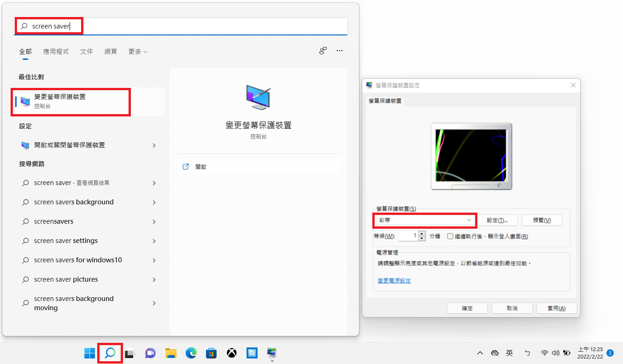Open the 彩帶 screen saver dropdown
The width and height of the screenshot is (623, 364).
[x=423, y=220]
